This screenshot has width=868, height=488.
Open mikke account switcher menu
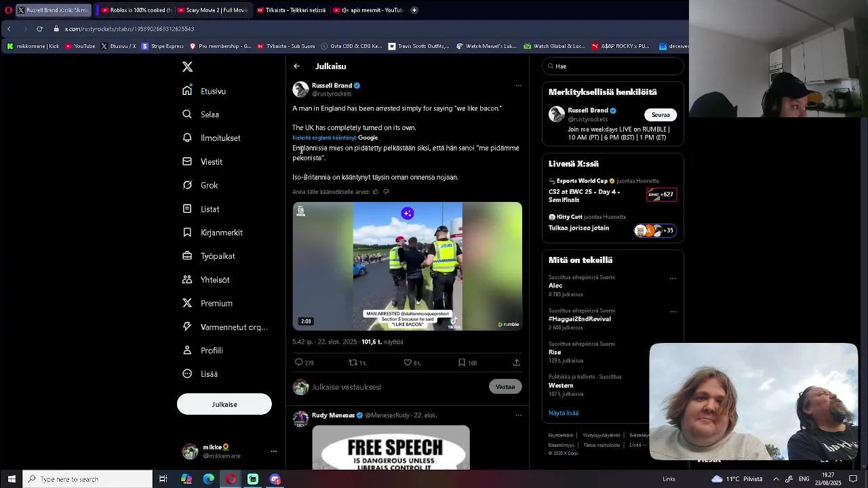[229, 451]
